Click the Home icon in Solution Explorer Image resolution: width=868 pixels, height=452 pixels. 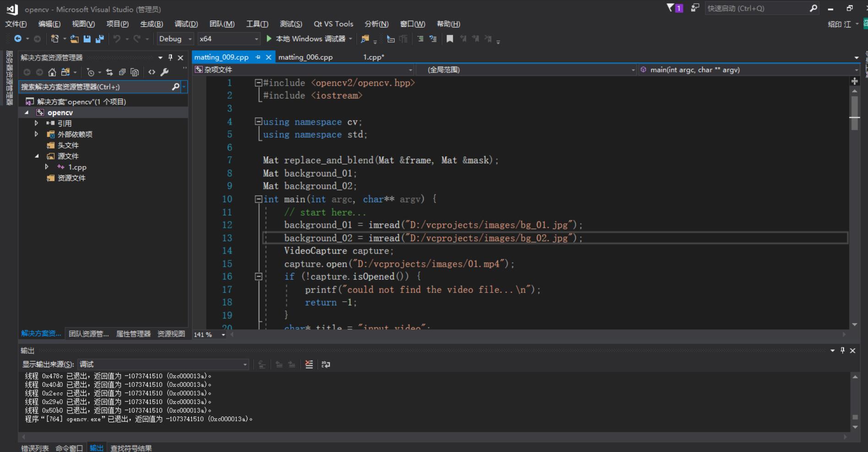tap(52, 72)
